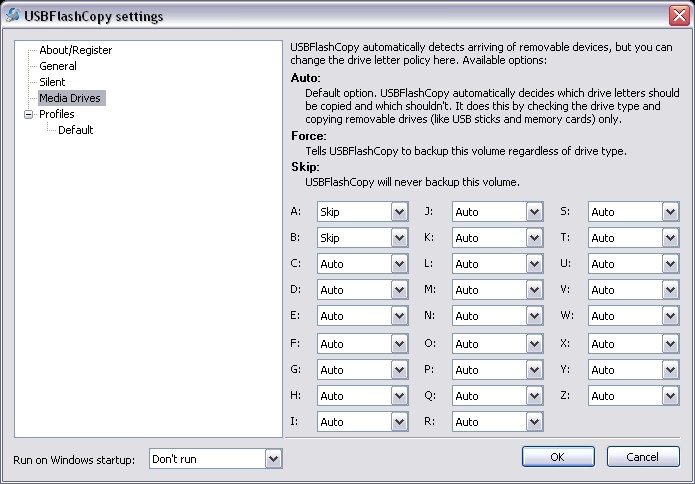Open the Default profile
The height and width of the screenshot is (484, 695).
click(75, 130)
